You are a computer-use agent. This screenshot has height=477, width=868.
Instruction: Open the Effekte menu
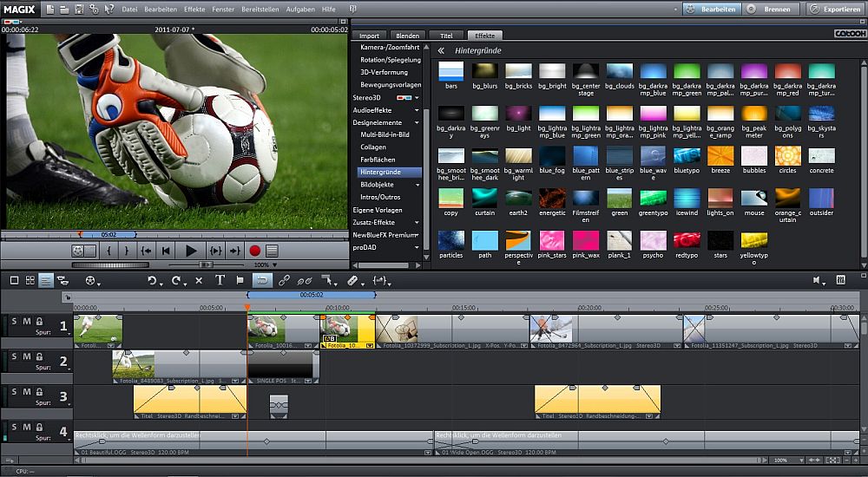point(194,9)
